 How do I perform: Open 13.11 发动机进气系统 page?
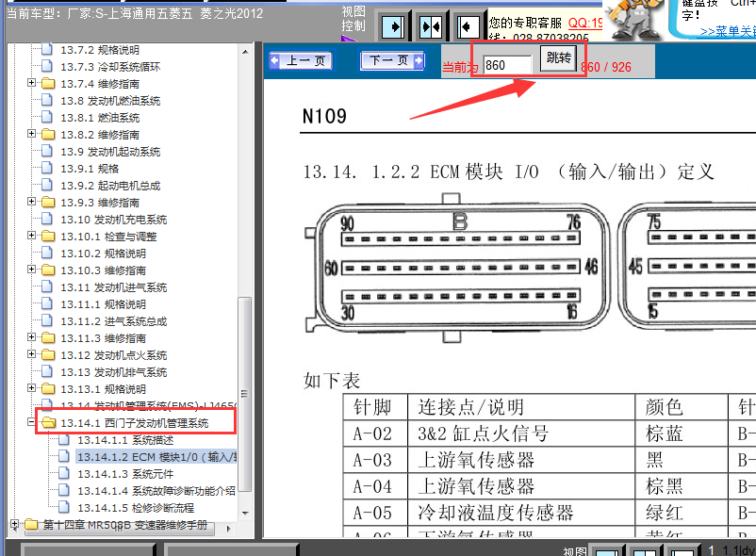click(x=114, y=287)
